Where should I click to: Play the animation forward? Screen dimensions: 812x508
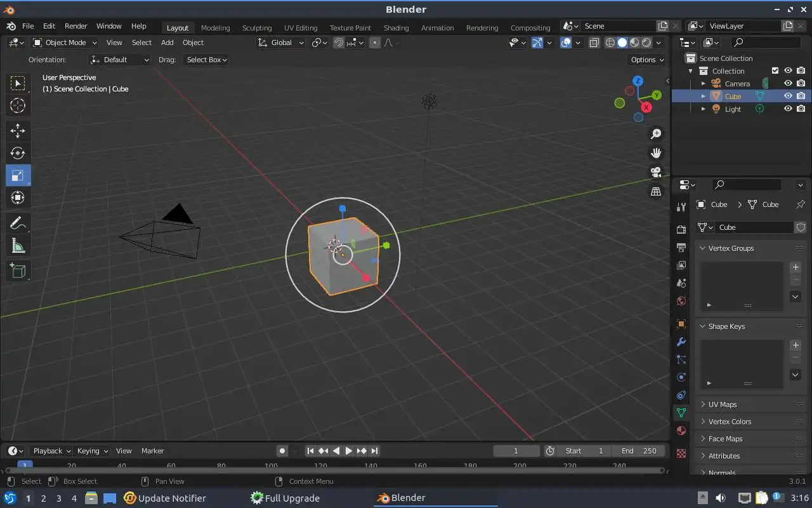pos(348,451)
